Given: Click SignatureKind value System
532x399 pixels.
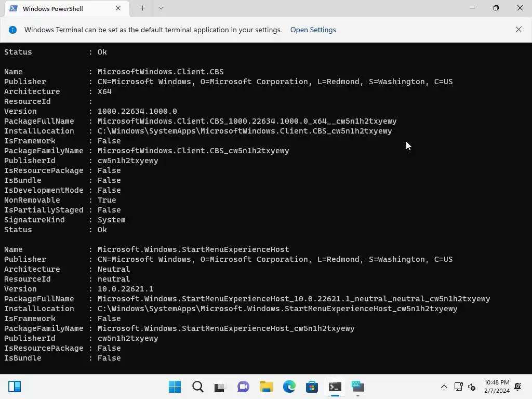Looking at the screenshot, I should coord(111,220).
